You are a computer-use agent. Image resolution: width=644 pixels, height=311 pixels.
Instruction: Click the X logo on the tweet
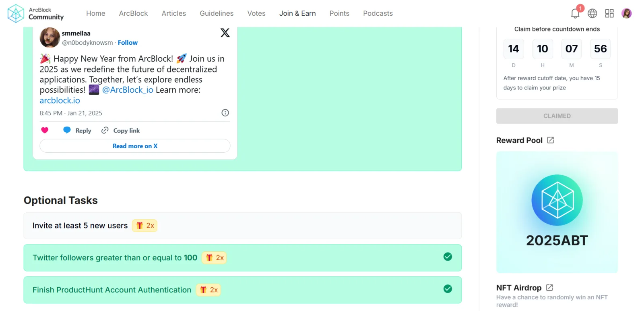[225, 33]
